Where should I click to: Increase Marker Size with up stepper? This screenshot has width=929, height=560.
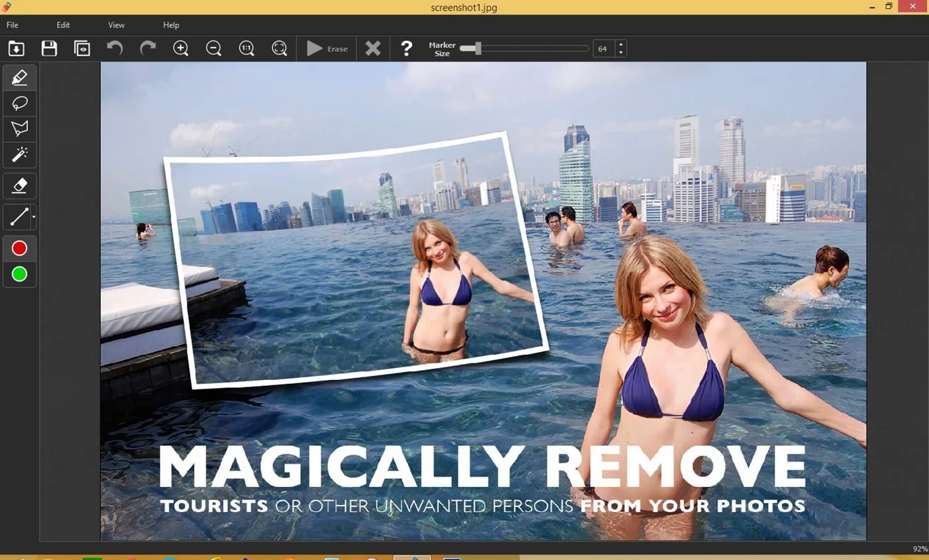[x=621, y=45]
